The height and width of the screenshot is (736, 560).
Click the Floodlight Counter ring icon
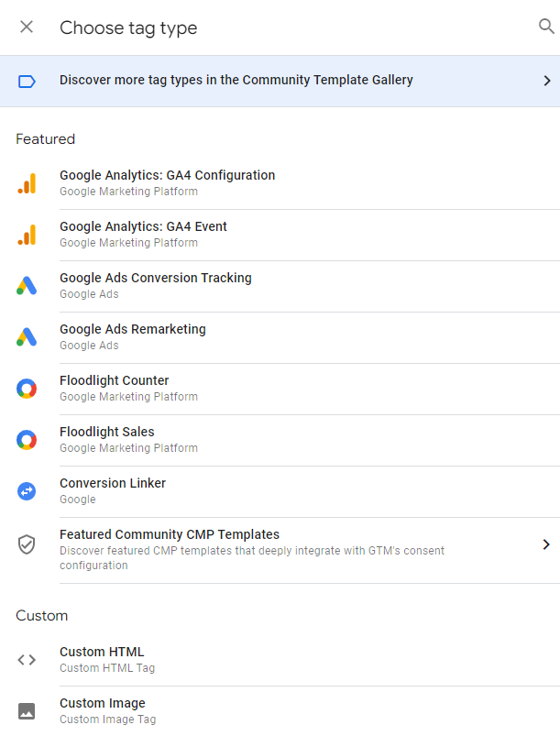coord(27,389)
